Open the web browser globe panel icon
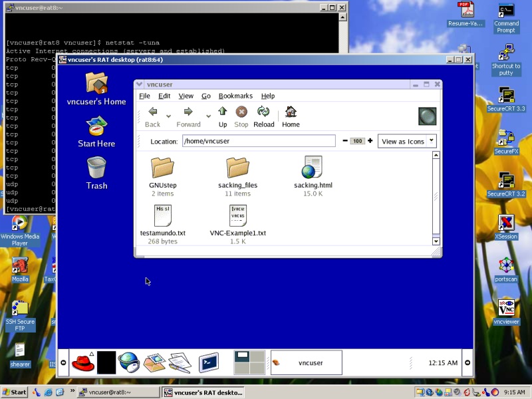 128,362
